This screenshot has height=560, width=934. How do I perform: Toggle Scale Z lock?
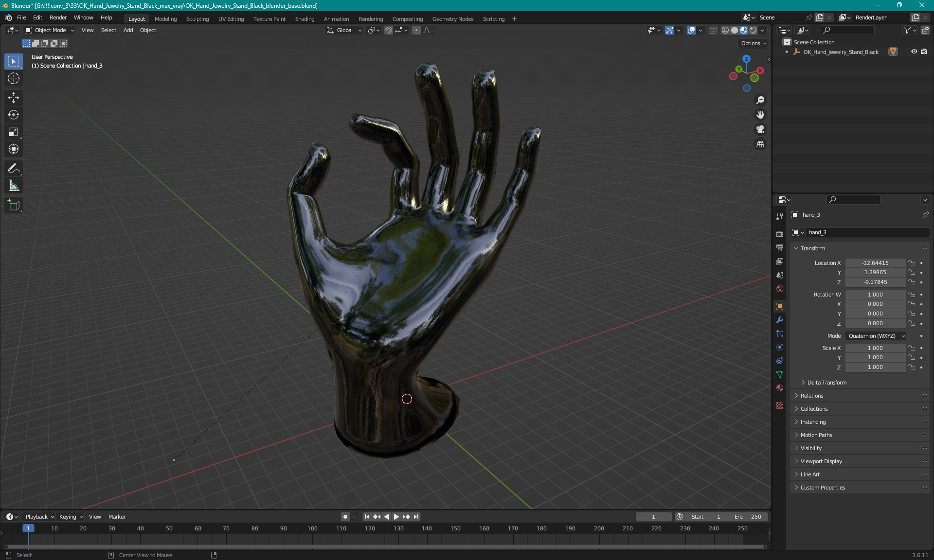912,367
